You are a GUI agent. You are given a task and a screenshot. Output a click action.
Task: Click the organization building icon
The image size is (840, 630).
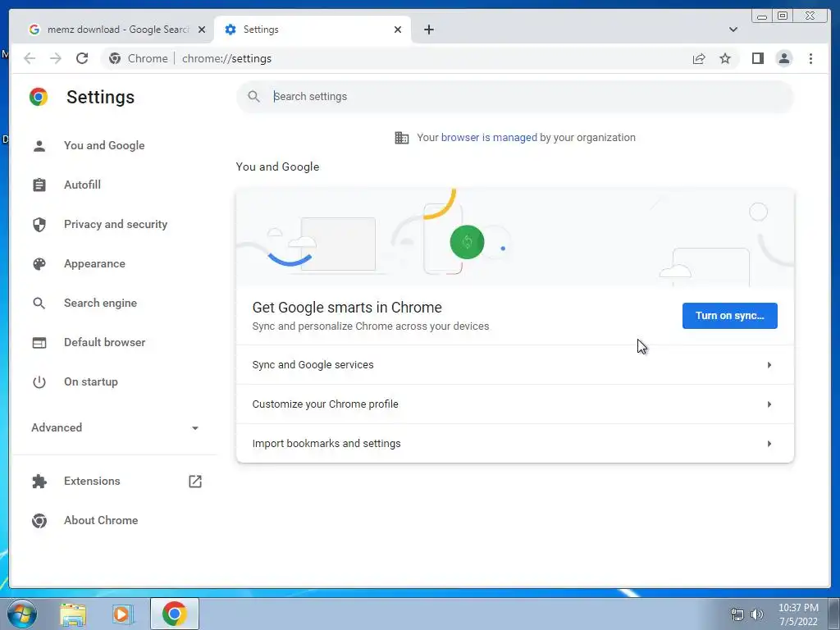pyautogui.click(x=401, y=138)
